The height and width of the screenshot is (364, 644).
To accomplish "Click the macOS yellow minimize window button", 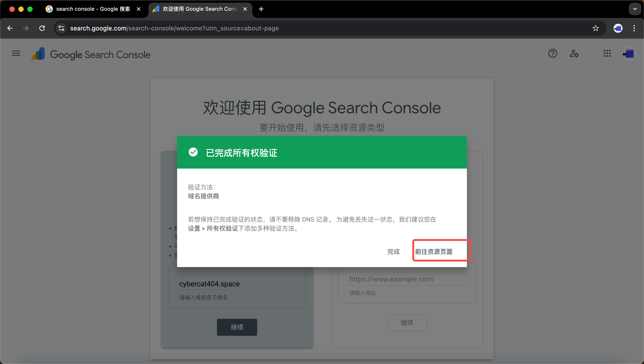I will [x=21, y=9].
